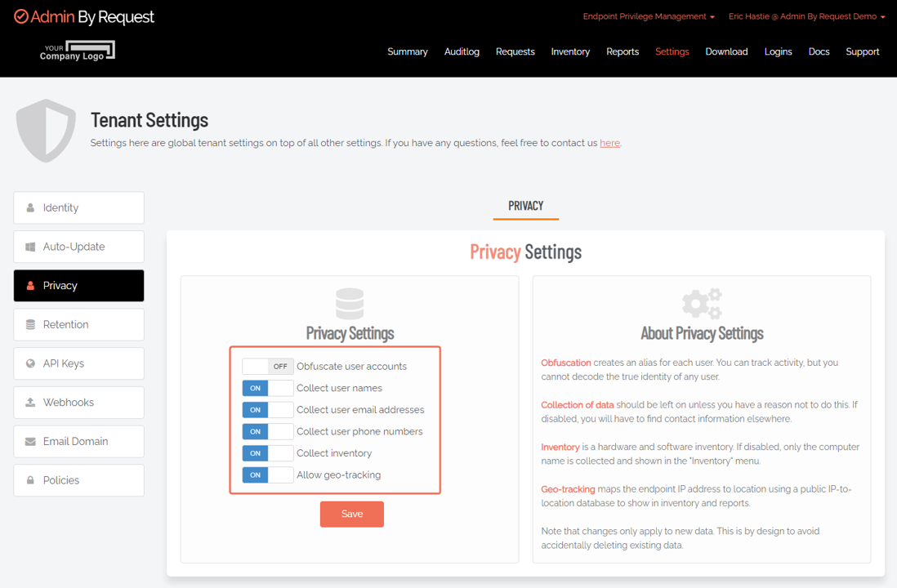The width and height of the screenshot is (897, 588).
Task: Toggle Collect user phone numbers switch
Action: (x=268, y=431)
